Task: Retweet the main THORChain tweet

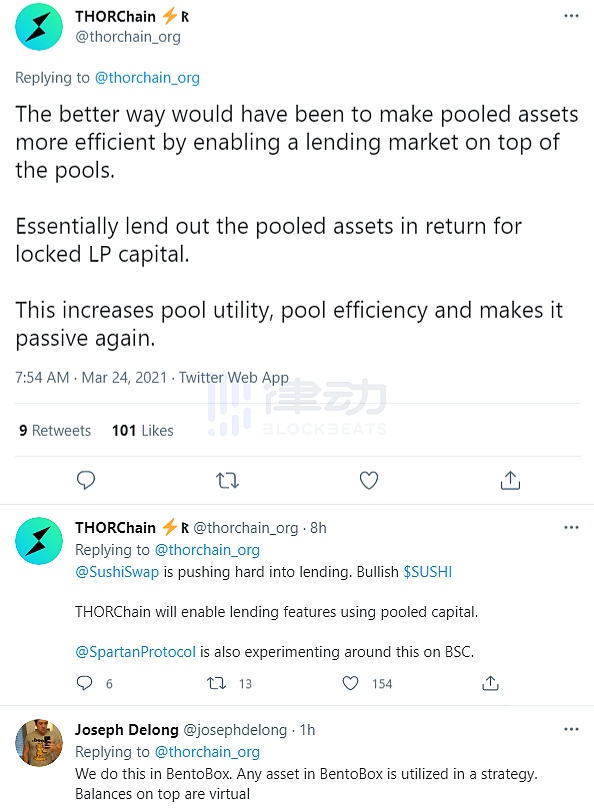Action: coord(227,481)
